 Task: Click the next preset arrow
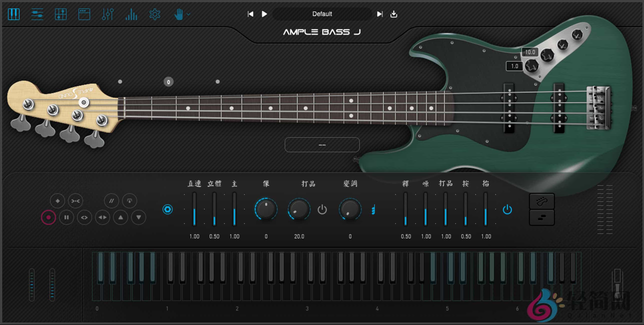379,14
